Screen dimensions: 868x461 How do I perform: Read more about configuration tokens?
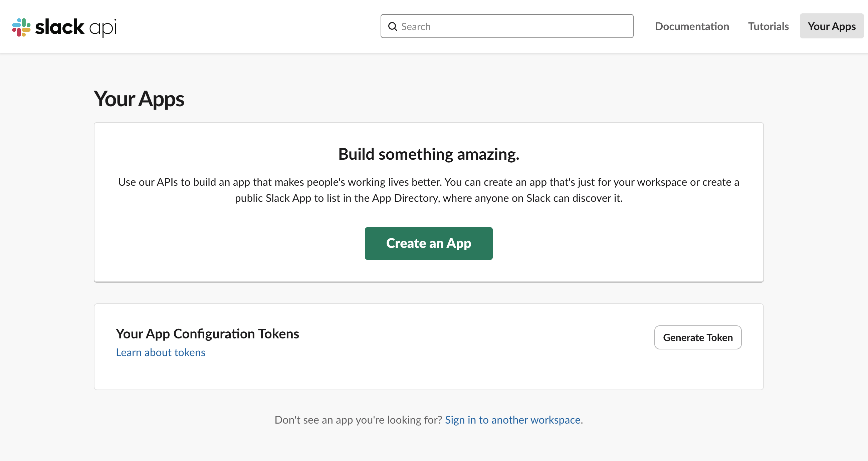160,352
